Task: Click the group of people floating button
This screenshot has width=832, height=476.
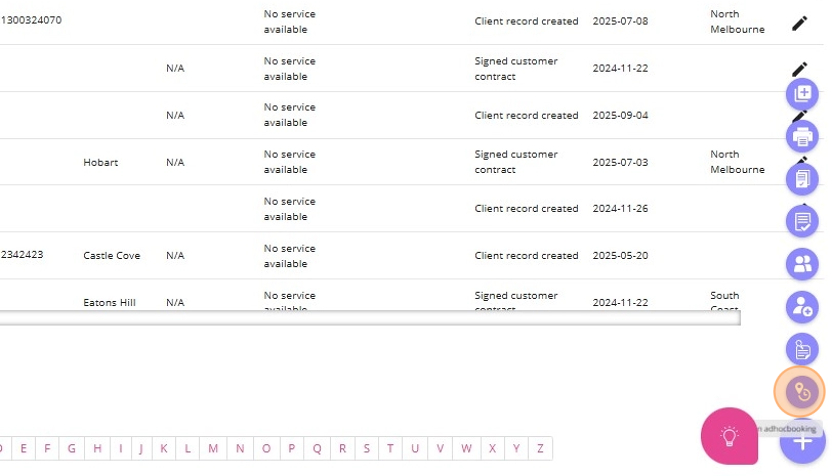Action: 802,264
